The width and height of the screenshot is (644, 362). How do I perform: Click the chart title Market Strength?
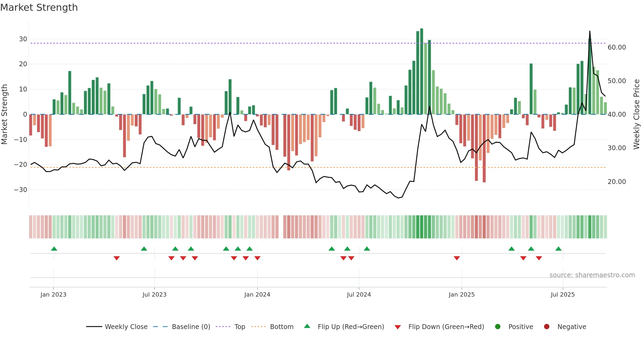pyautogui.click(x=39, y=7)
